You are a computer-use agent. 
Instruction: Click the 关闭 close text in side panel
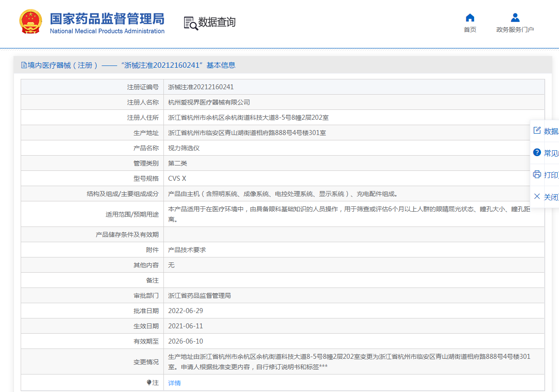(x=551, y=197)
